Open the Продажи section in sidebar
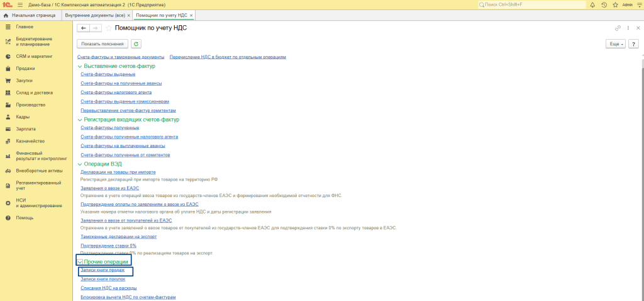The height and width of the screenshot is (301, 644). [25, 68]
